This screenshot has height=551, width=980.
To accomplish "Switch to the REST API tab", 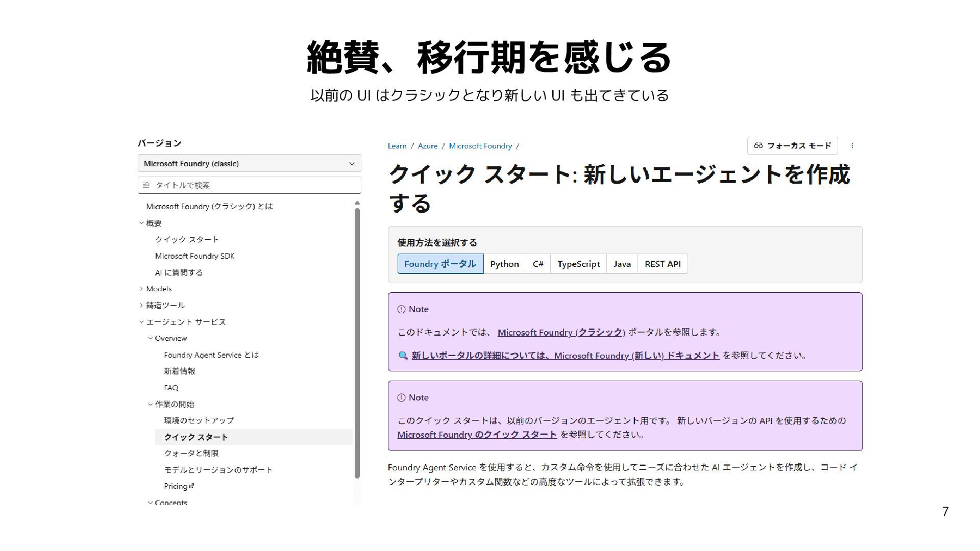I will 662,264.
